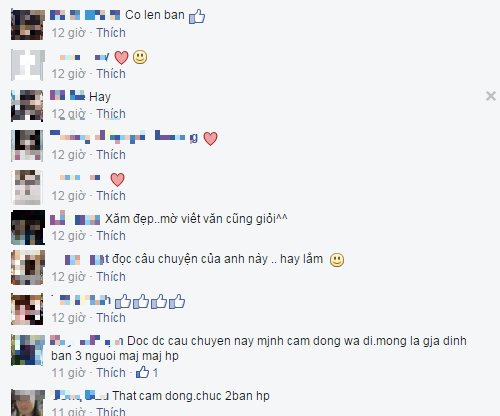Like the "That cam dong.chuc 2ban hp" comment
Viewport: 500px width, 416px height.
[111, 411]
